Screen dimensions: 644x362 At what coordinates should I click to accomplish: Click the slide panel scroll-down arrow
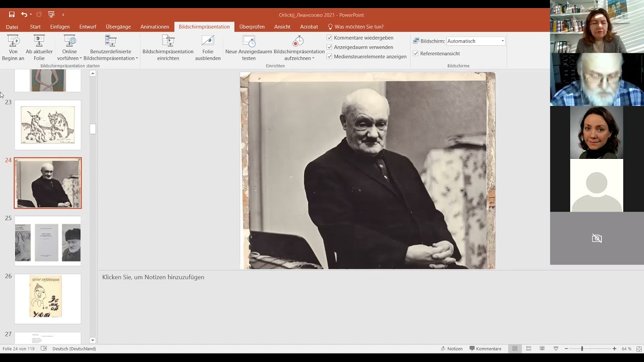(93, 340)
